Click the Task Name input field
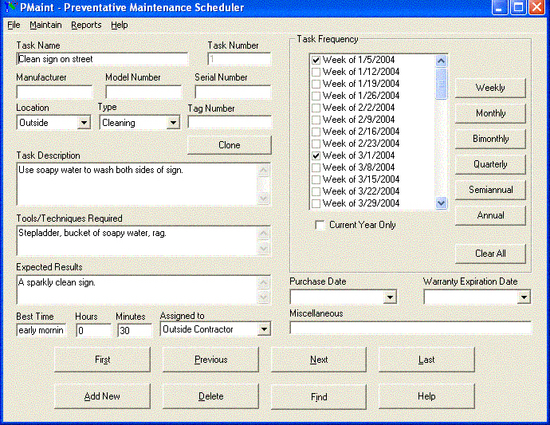This screenshot has width=550, height=425. pyautogui.click(x=102, y=59)
